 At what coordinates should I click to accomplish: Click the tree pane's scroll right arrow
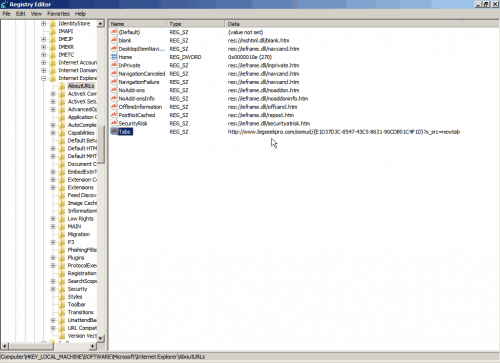tap(93, 346)
